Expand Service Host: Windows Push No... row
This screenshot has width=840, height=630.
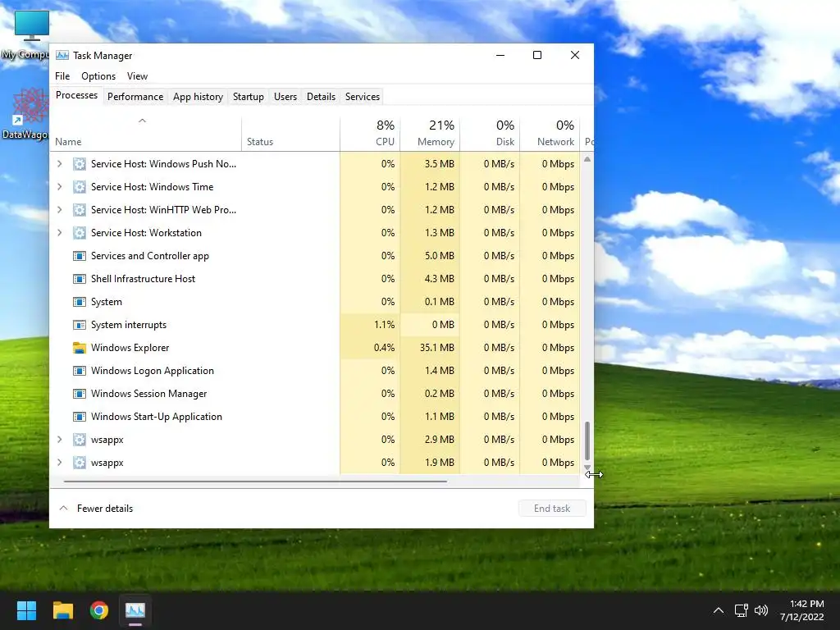tap(59, 164)
